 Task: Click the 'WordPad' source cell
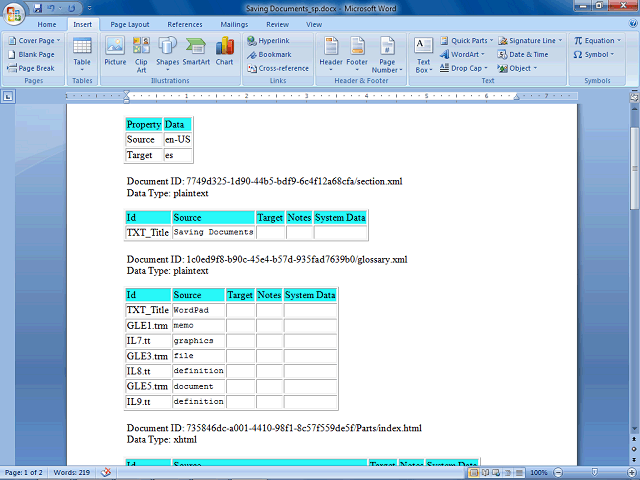point(198,310)
